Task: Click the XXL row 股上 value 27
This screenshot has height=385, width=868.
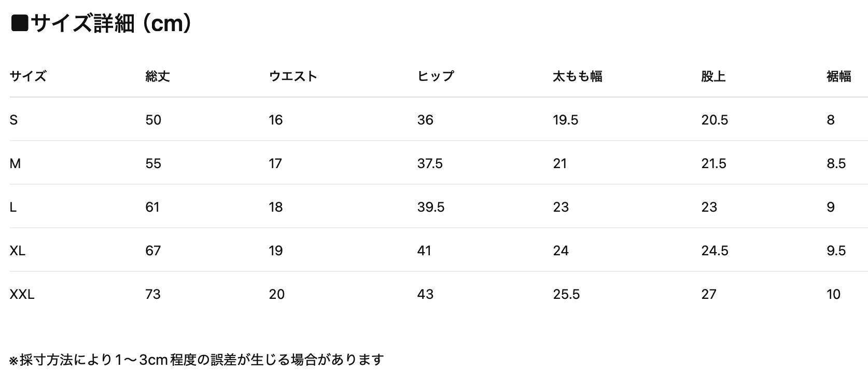Action: click(709, 294)
